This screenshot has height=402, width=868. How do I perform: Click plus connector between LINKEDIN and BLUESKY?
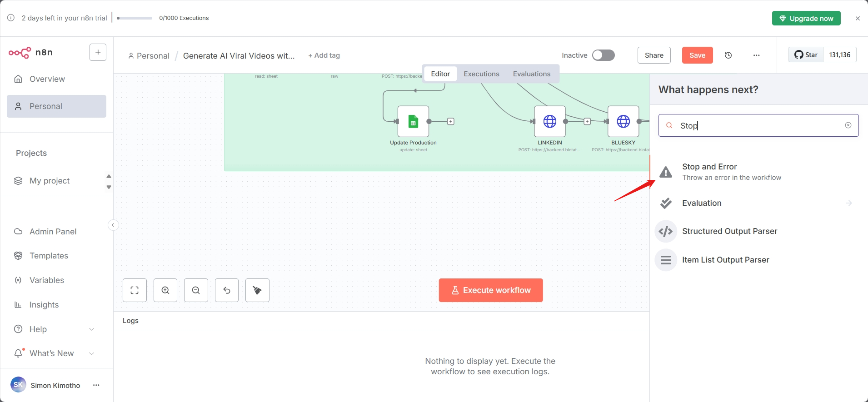[x=587, y=121]
